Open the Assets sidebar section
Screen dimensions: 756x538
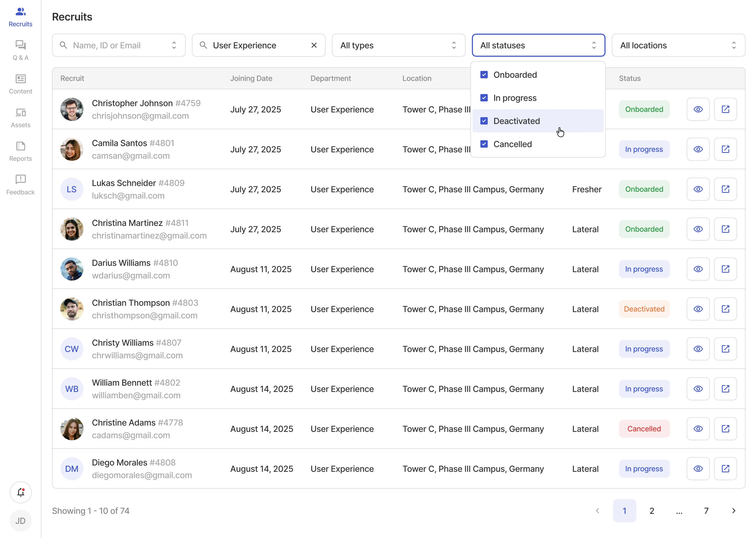20,118
